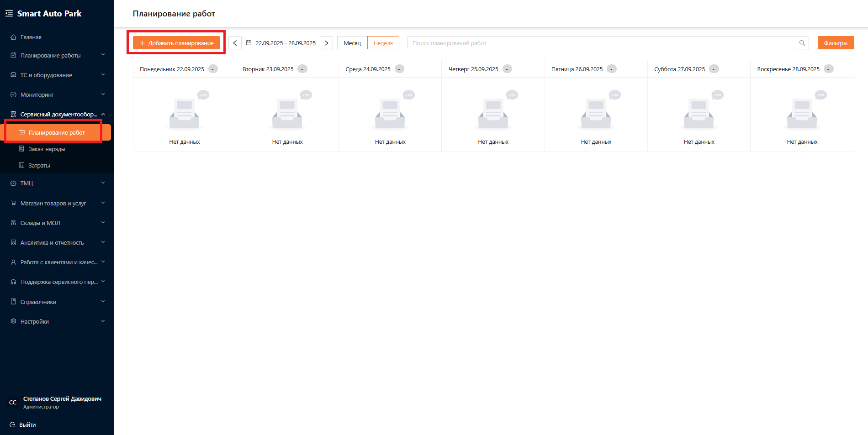This screenshot has width=868, height=435.
Task: Click the Настройки gear icon
Action: click(x=13, y=321)
